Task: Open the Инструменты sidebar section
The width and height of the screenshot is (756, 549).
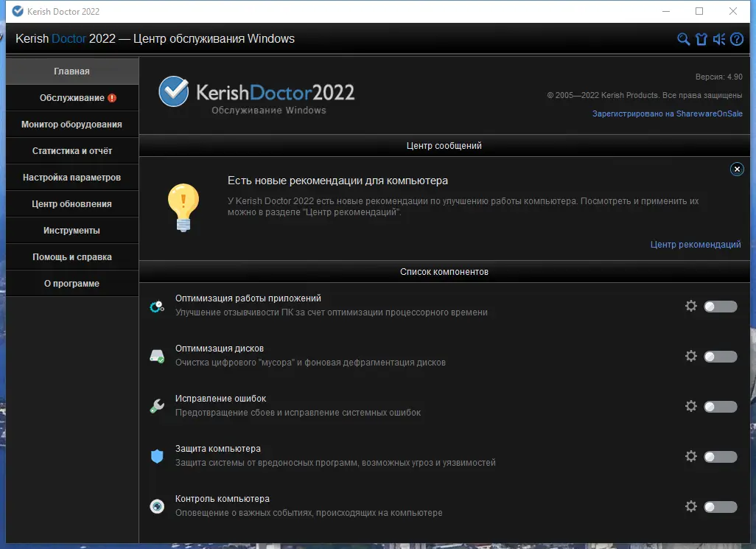Action: click(x=71, y=230)
